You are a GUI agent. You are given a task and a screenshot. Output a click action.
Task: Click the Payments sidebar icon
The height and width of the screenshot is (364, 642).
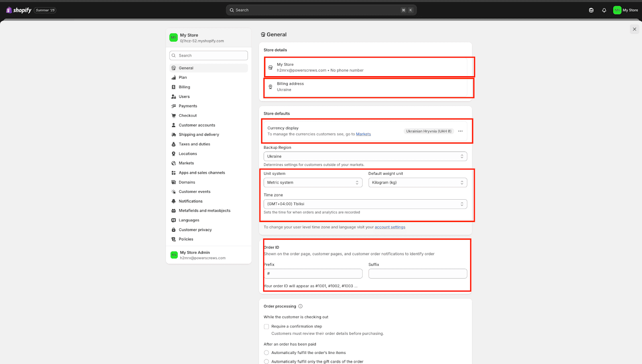point(174,106)
